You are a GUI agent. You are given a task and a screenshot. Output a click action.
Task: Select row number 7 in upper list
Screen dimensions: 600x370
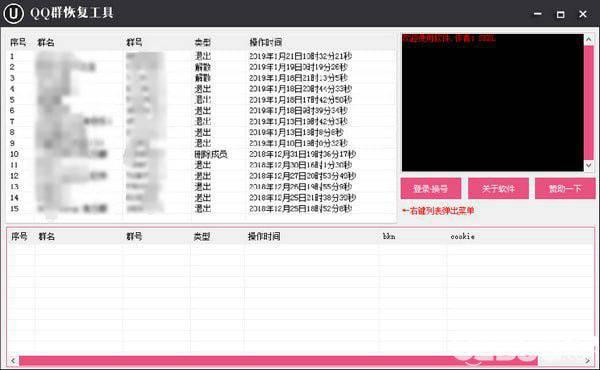(x=201, y=122)
